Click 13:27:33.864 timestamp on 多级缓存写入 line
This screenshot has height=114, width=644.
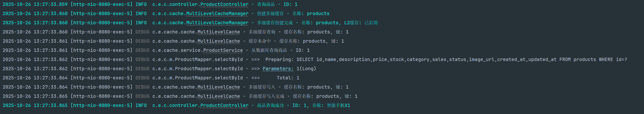point(50,87)
